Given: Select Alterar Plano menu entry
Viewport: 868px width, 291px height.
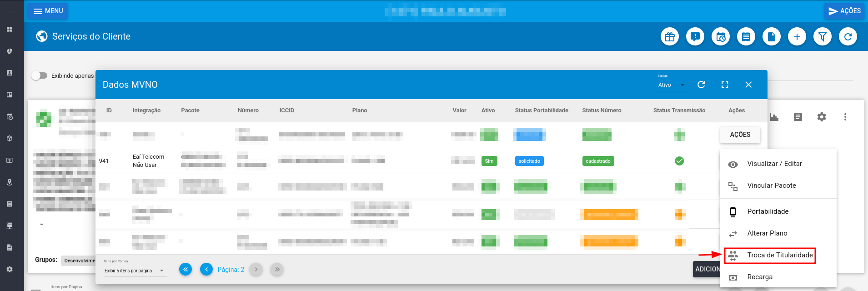Looking at the screenshot, I should pos(778,233).
